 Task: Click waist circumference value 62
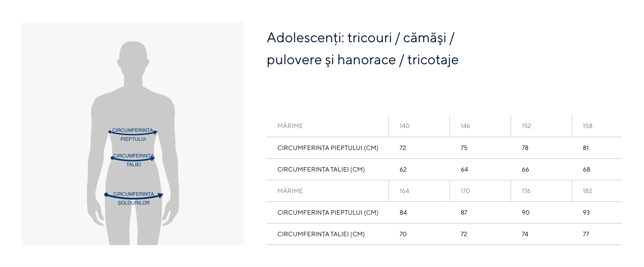click(403, 170)
